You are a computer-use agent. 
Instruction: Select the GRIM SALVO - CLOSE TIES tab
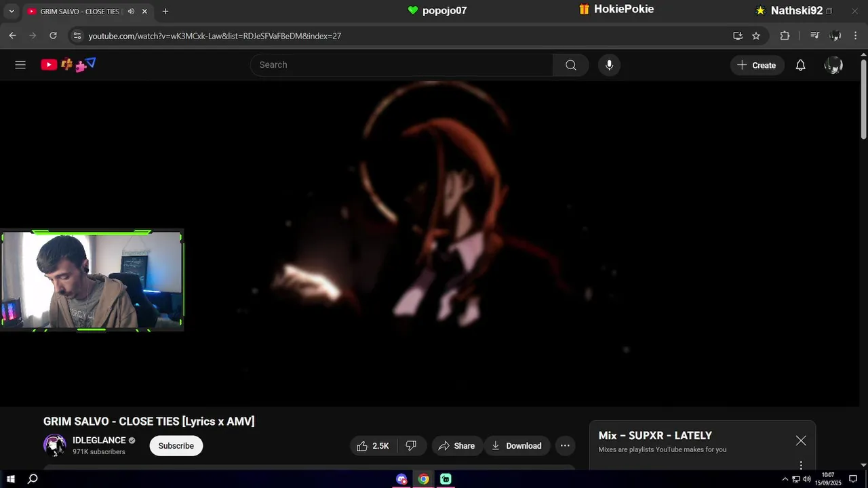79,12
